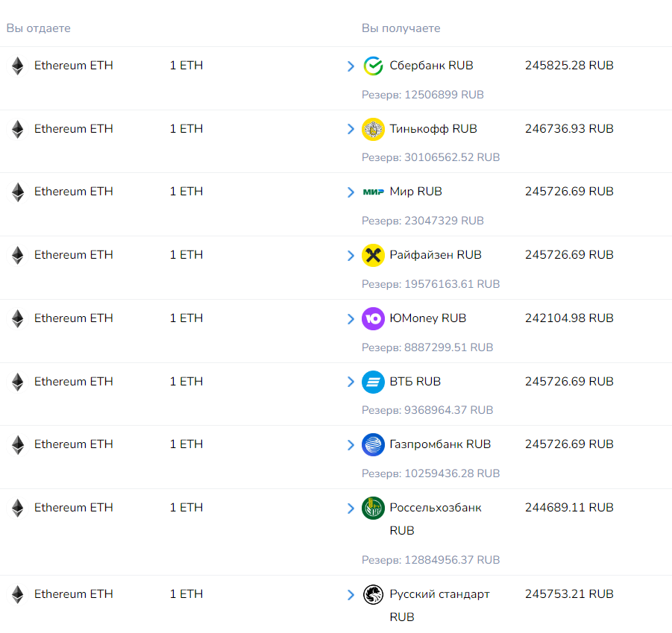This screenshot has width=672, height=633.
Task: Click the Ethereum icon in Райфайзен row
Action: [x=18, y=255]
